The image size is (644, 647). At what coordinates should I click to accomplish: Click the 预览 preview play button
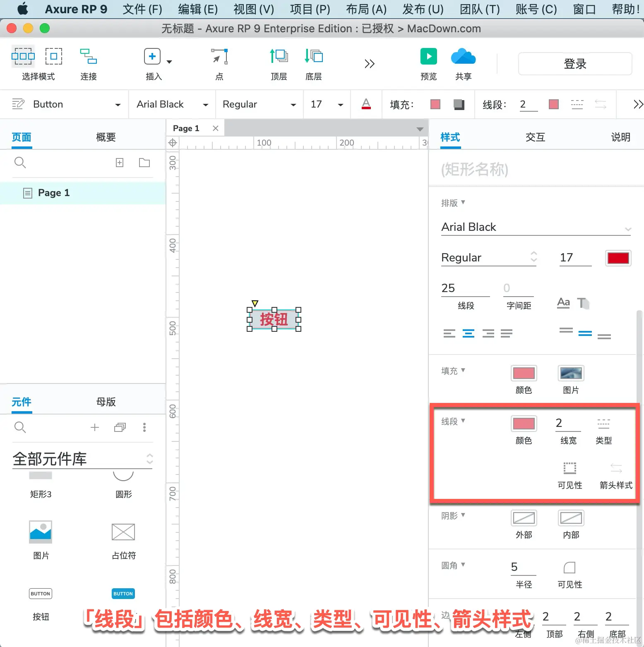429,56
